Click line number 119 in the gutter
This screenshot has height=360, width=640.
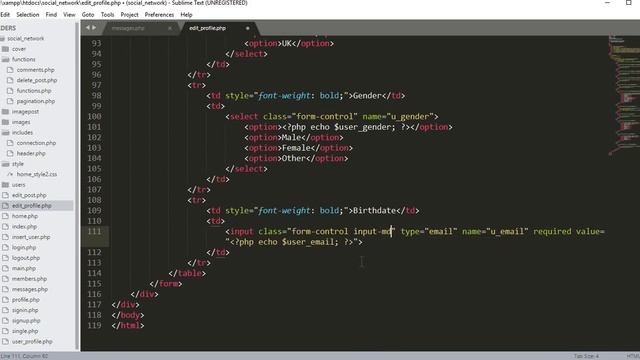(x=94, y=325)
